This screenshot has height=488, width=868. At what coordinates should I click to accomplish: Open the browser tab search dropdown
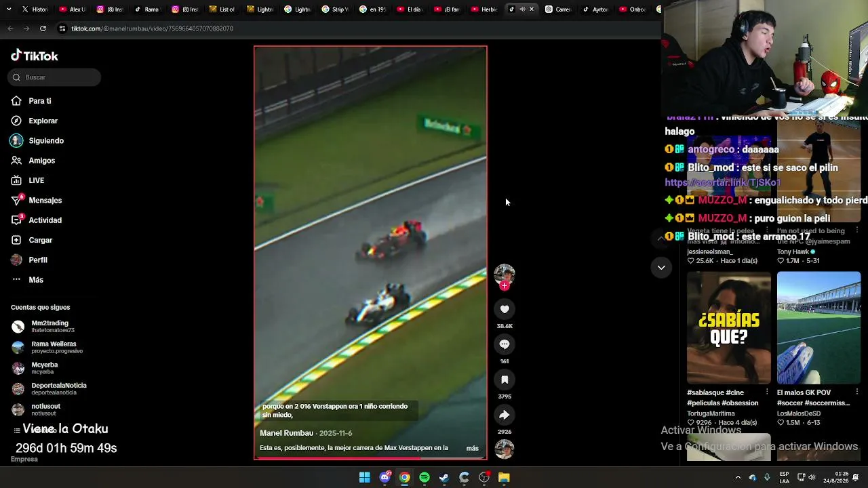[9, 9]
